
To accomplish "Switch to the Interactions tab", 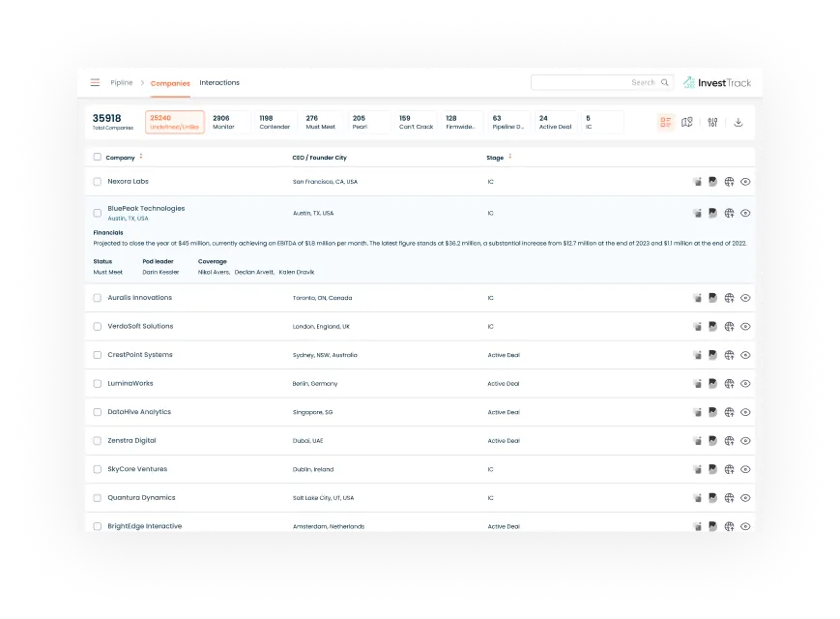I will click(219, 82).
